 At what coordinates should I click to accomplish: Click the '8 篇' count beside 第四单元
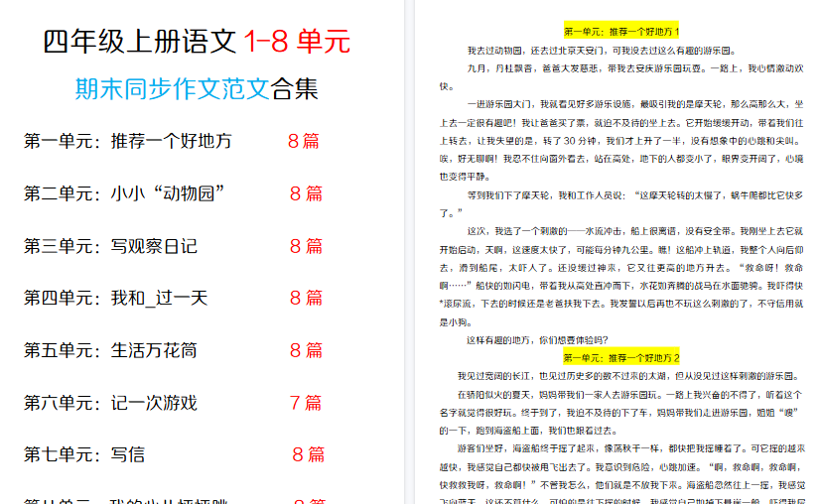click(307, 299)
